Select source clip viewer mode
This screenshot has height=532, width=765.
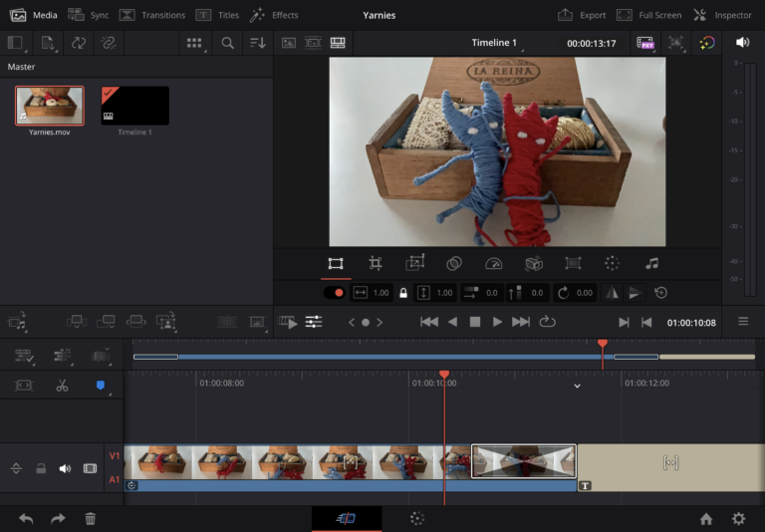pos(289,43)
